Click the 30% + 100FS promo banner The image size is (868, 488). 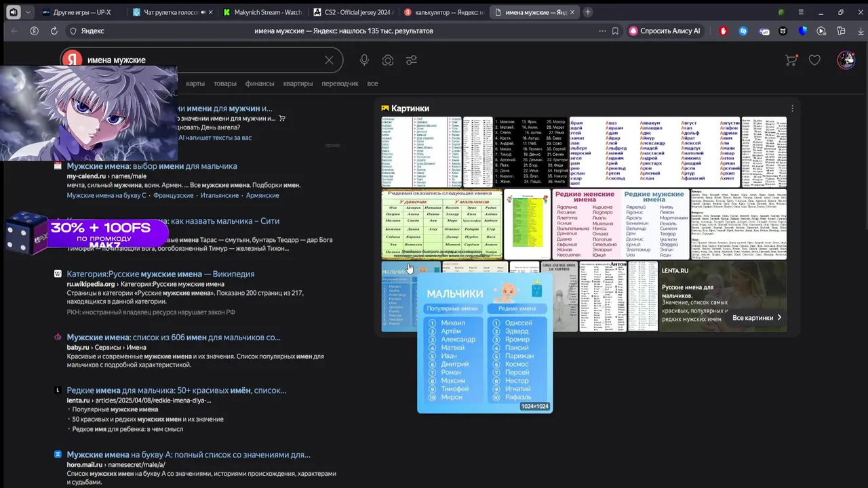point(87,233)
